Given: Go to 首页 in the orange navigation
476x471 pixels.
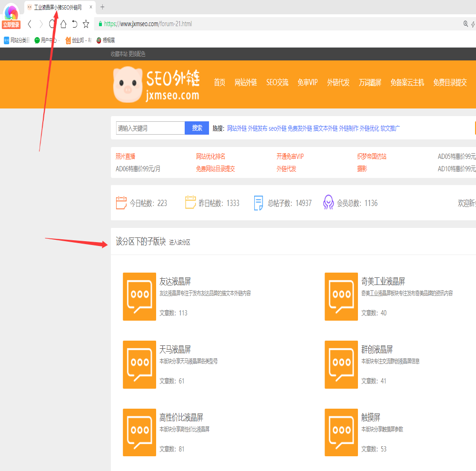Looking at the screenshot, I should click(x=219, y=82).
